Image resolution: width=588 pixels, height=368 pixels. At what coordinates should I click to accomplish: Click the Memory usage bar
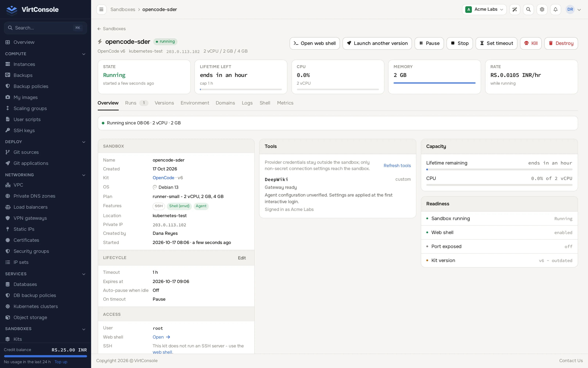click(x=434, y=83)
